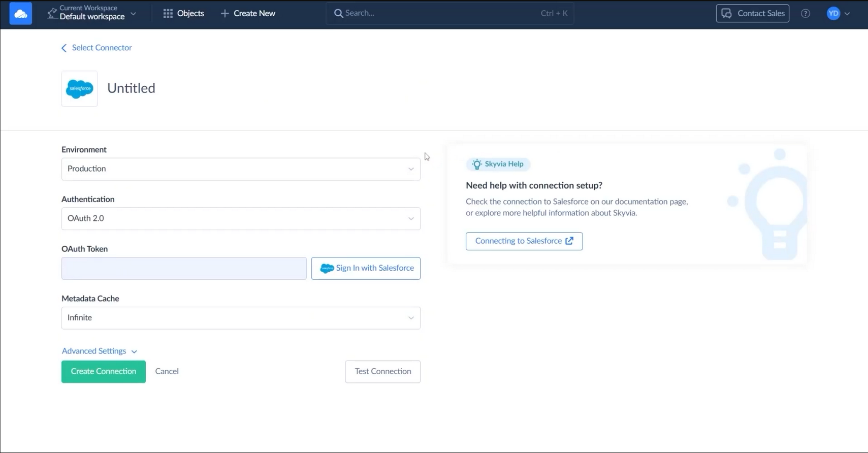Click the Create Connection button
868x453 pixels.
click(x=104, y=372)
